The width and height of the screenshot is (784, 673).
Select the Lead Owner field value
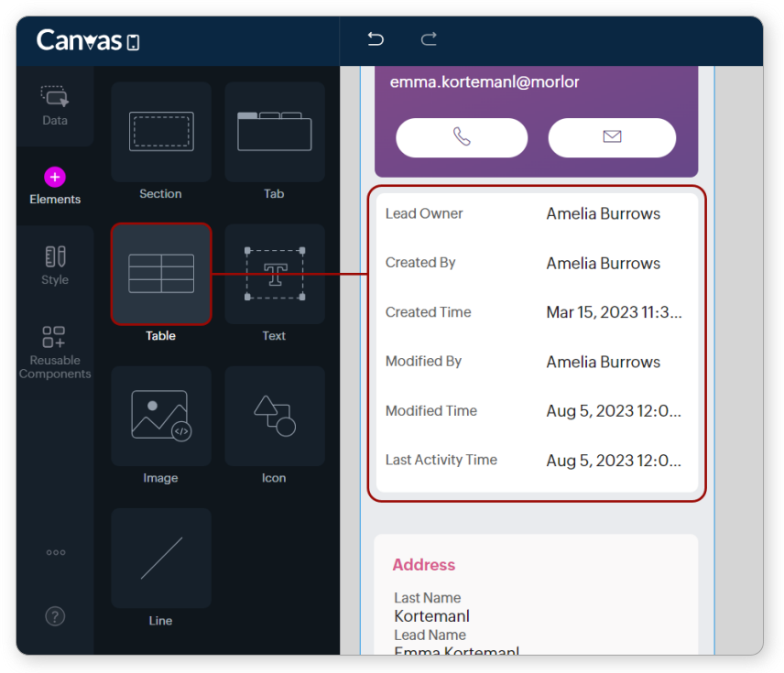click(603, 214)
